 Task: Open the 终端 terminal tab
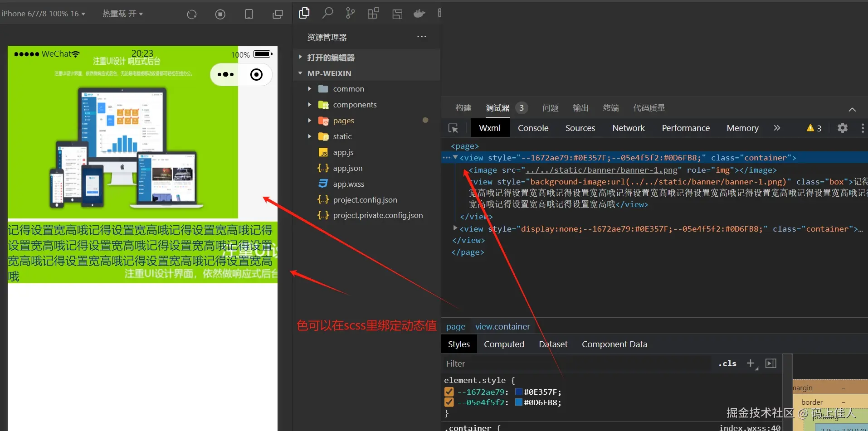(611, 108)
